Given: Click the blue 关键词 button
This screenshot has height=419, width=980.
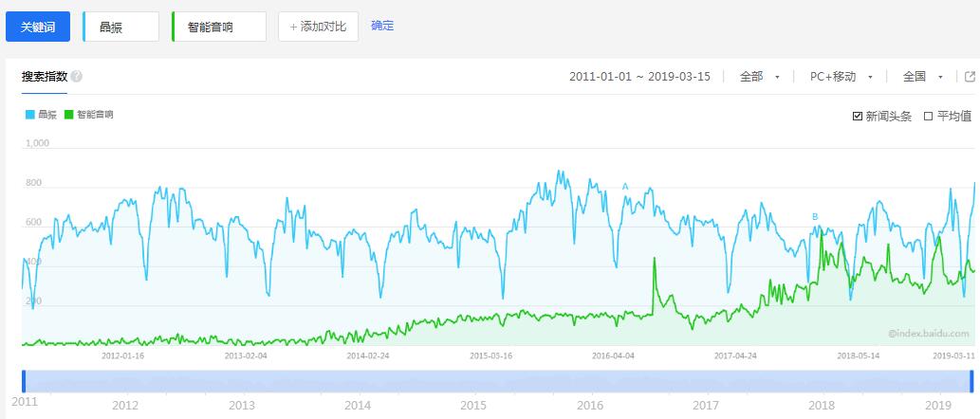Looking at the screenshot, I should (x=38, y=27).
